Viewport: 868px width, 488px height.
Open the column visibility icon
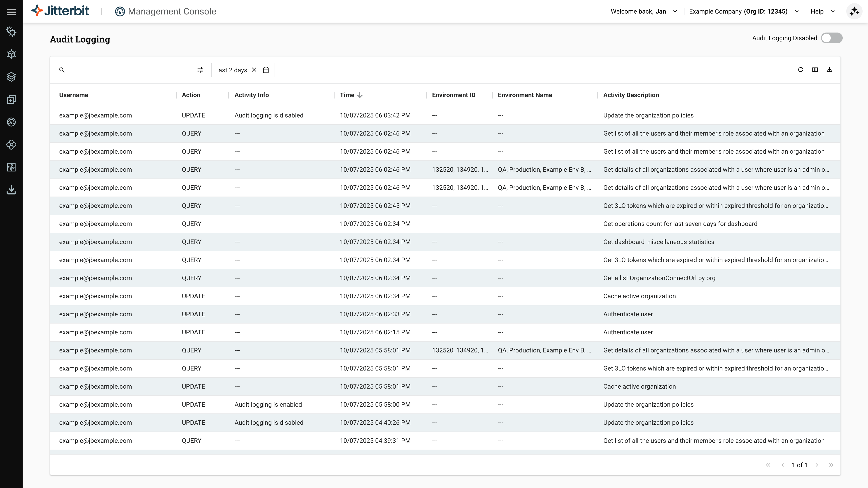coord(815,70)
